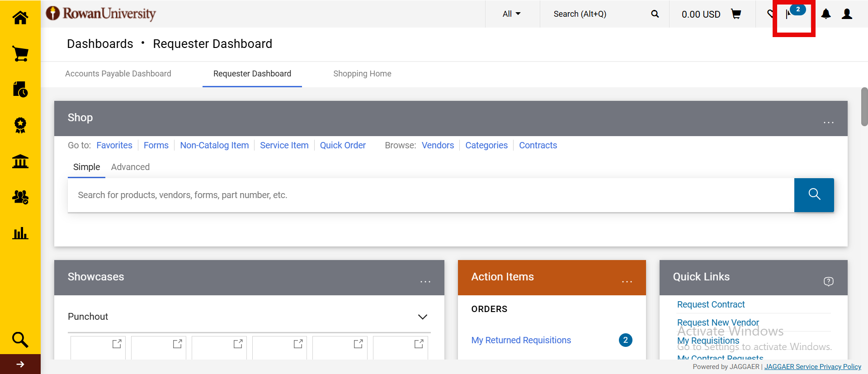Go to Favorites in Shop
Image resolution: width=868 pixels, height=374 pixels.
pyautogui.click(x=114, y=145)
